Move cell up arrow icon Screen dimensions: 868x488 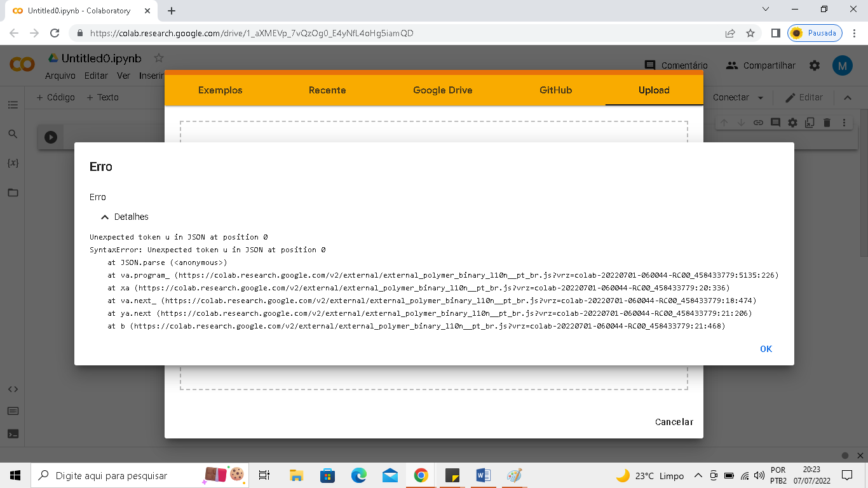point(724,123)
